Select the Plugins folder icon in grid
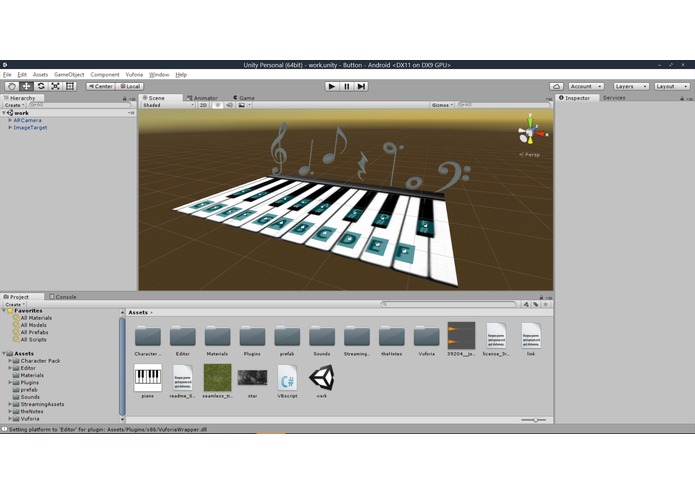 (x=252, y=336)
